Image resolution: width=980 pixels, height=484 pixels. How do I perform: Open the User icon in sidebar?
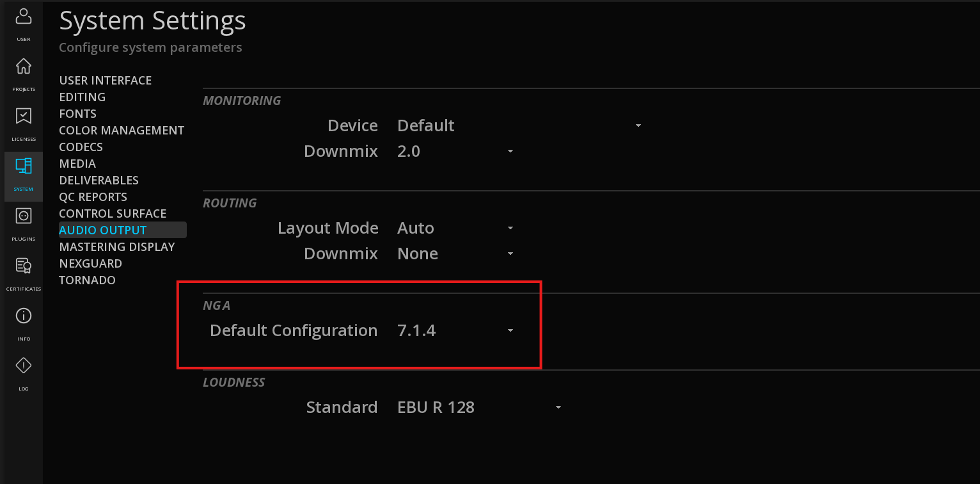pyautogui.click(x=23, y=23)
